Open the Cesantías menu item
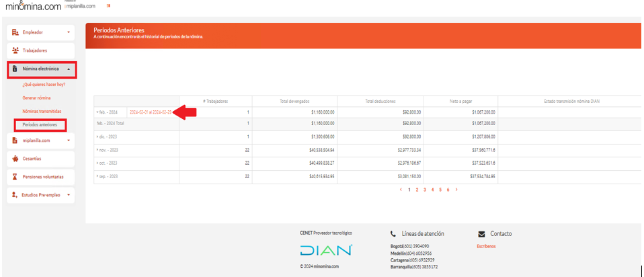 click(x=40, y=159)
